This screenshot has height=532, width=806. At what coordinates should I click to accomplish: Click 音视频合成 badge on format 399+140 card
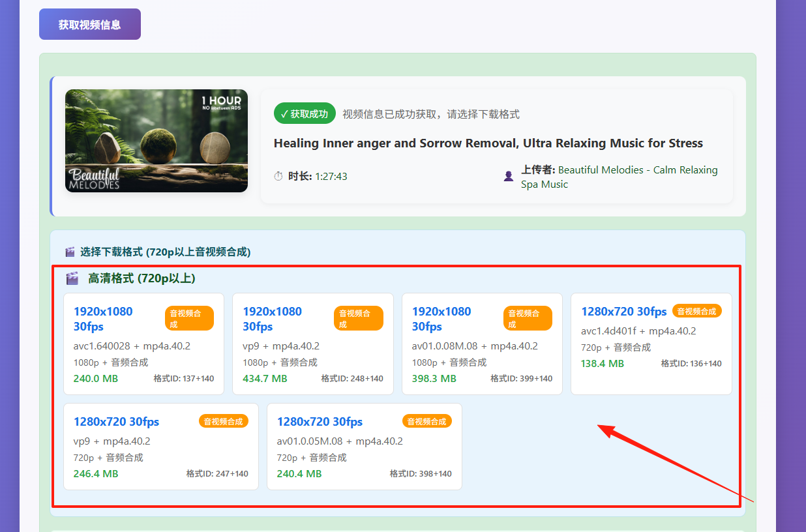tap(528, 318)
